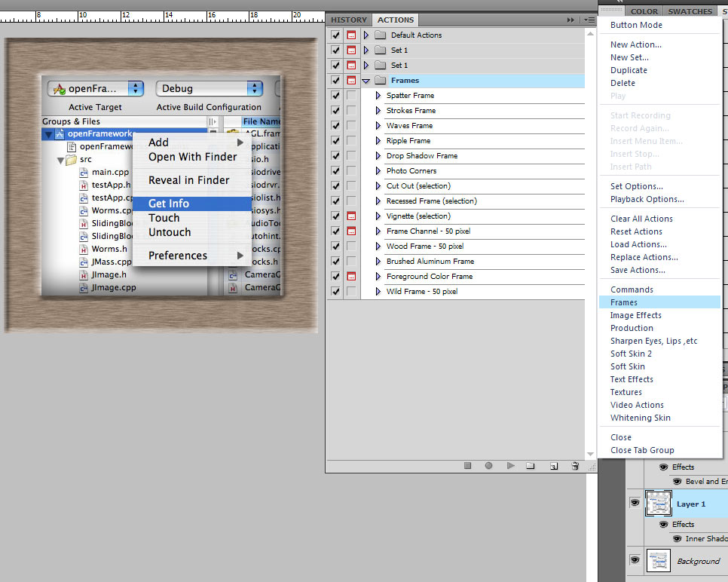
Task: Click the Begin recording circle icon
Action: [488, 466]
